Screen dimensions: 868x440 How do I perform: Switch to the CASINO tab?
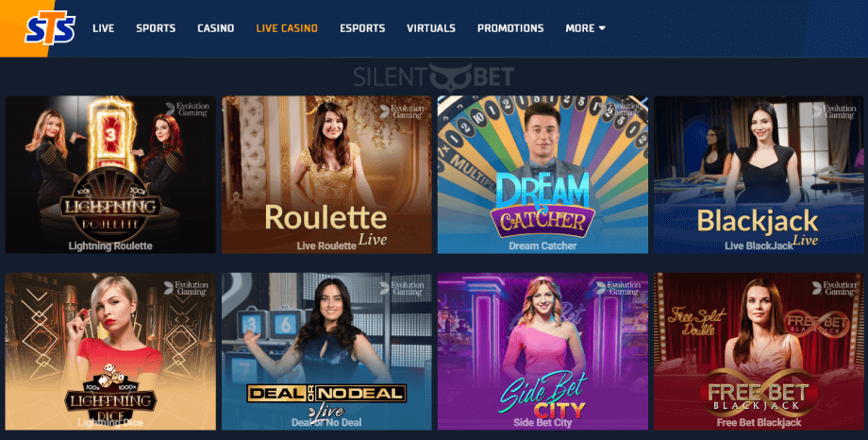(216, 28)
